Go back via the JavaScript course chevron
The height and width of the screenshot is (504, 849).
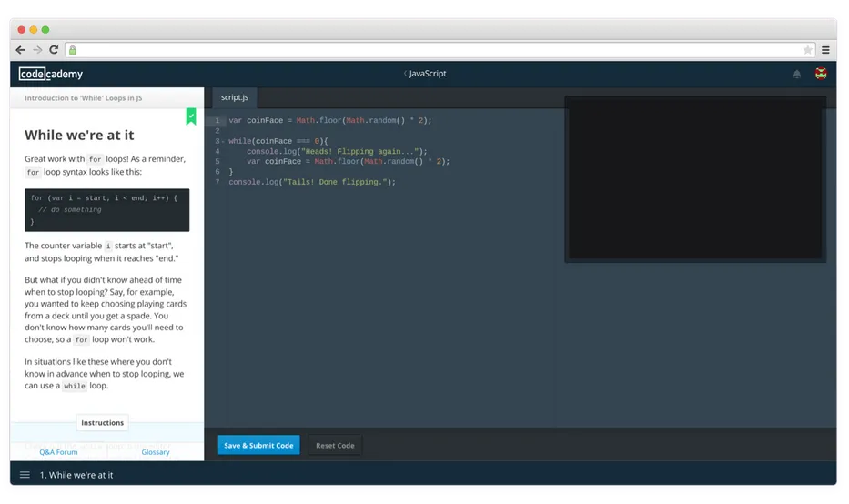(405, 74)
